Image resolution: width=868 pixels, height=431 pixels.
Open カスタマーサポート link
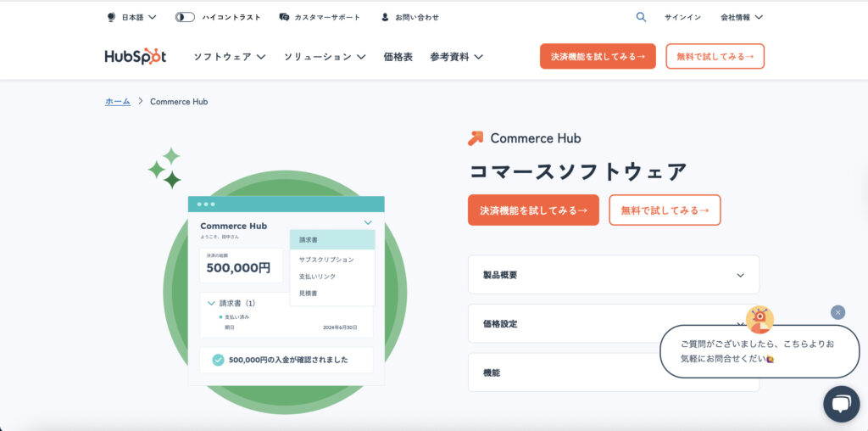click(x=327, y=17)
